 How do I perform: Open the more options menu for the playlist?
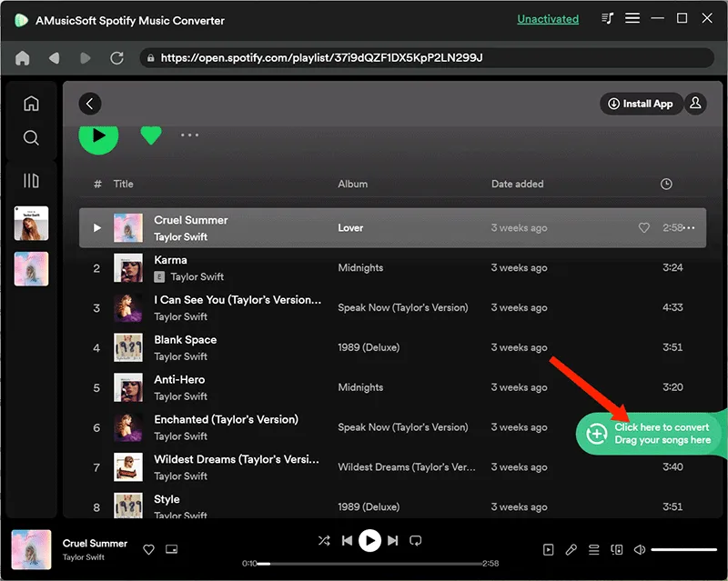click(189, 135)
